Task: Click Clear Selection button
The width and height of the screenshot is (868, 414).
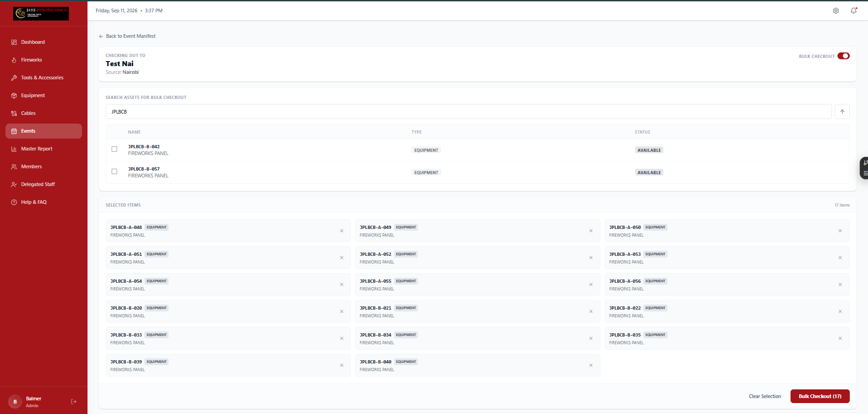Action: (x=765, y=396)
